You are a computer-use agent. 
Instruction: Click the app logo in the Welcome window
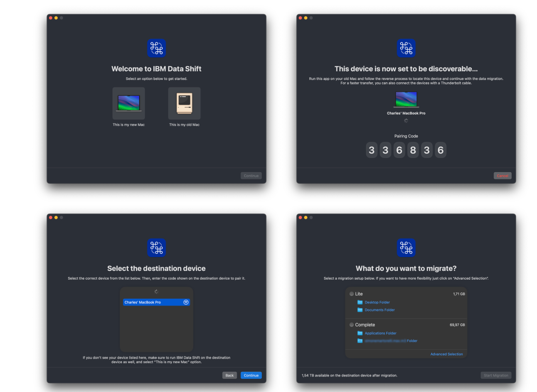click(x=157, y=48)
